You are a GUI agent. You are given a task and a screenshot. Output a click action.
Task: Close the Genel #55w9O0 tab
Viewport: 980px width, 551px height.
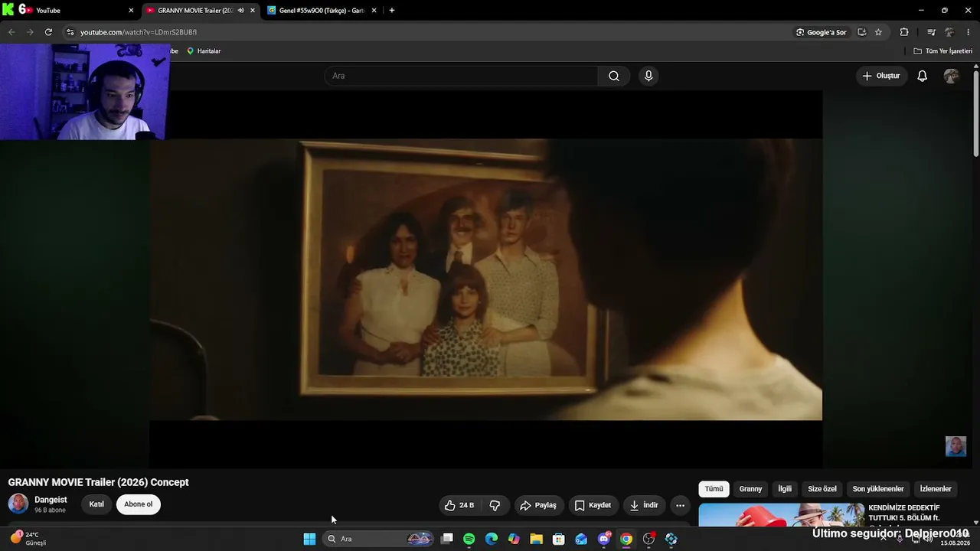(374, 11)
